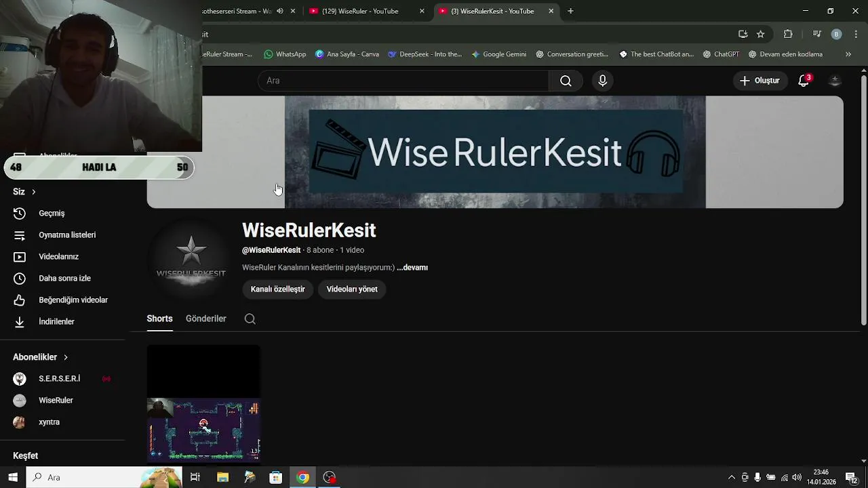Expand the Siz section chevron
868x488 pixels.
point(33,192)
